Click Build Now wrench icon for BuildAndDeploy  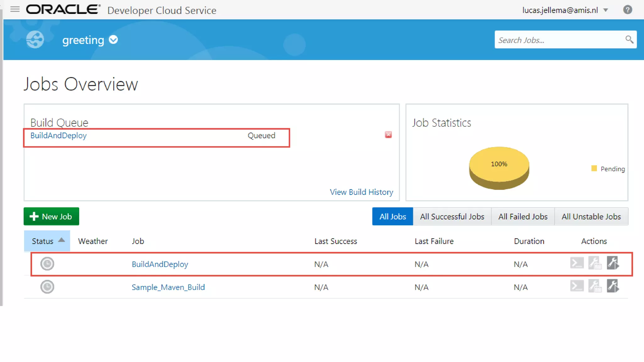[x=613, y=263]
